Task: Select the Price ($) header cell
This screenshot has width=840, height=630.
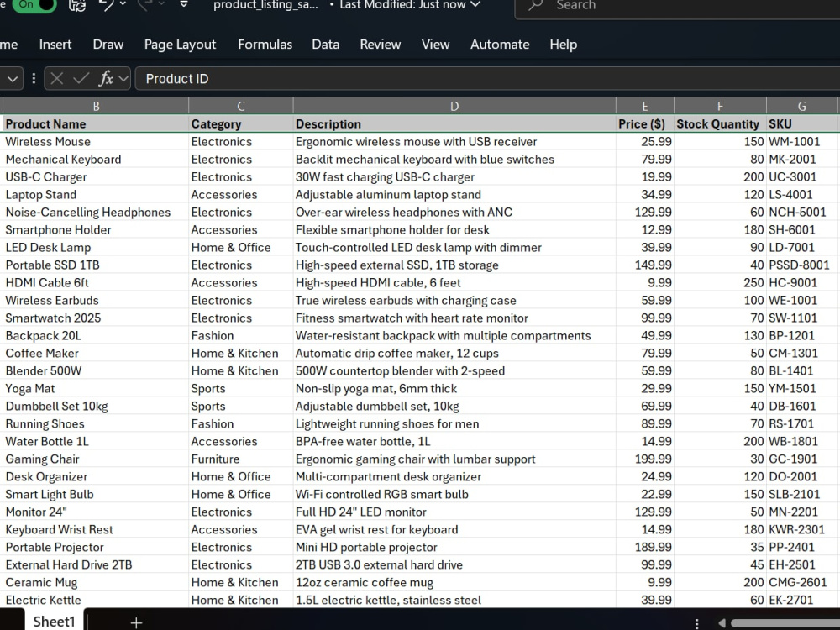Action: pos(645,123)
